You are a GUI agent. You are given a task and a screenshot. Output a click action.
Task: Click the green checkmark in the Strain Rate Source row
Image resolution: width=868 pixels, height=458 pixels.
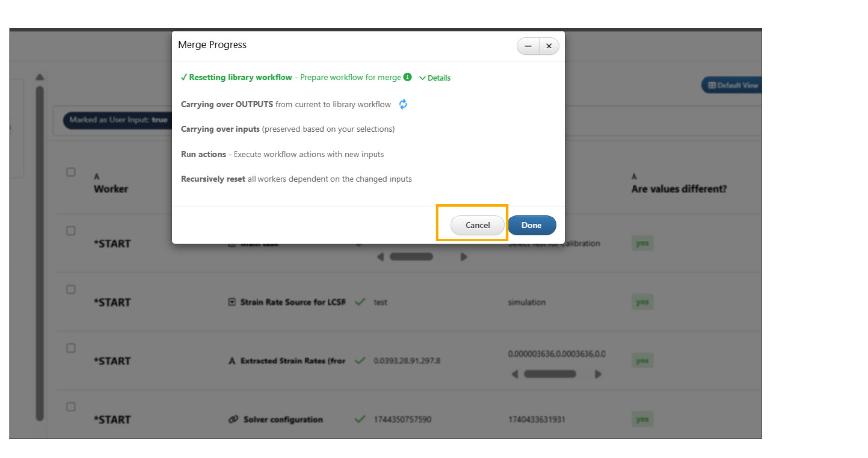click(x=360, y=302)
